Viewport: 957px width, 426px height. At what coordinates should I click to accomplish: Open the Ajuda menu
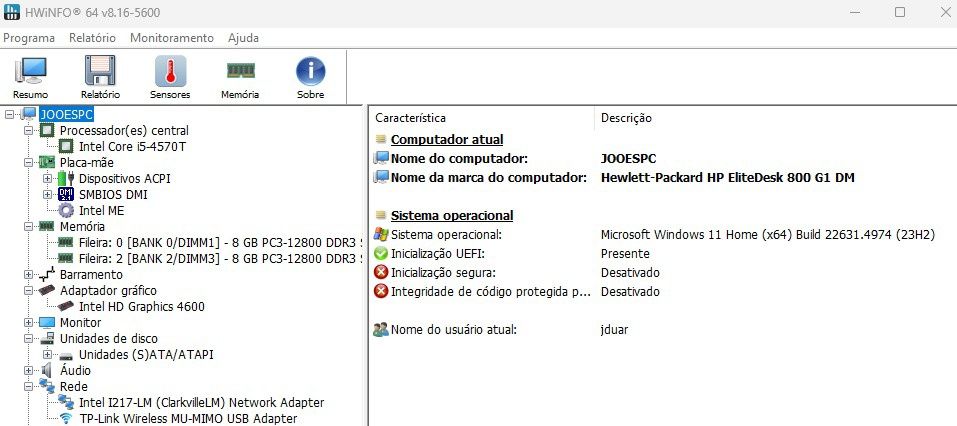(244, 38)
